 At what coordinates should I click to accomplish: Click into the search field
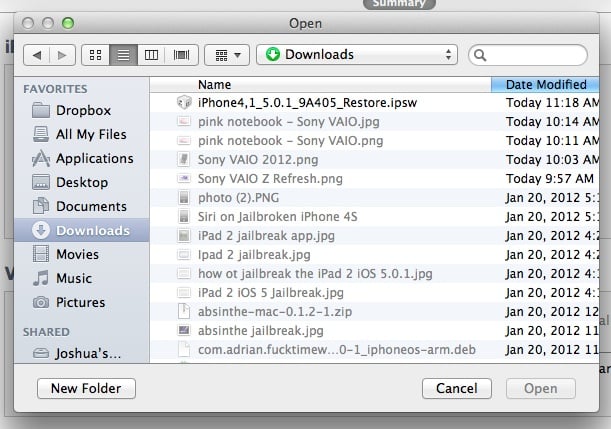(528, 55)
